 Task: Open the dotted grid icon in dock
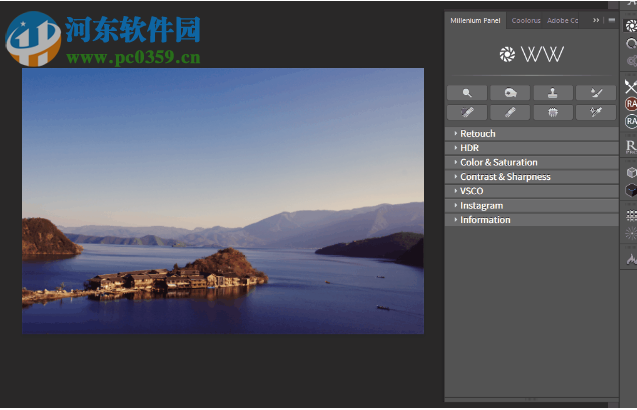tap(631, 216)
